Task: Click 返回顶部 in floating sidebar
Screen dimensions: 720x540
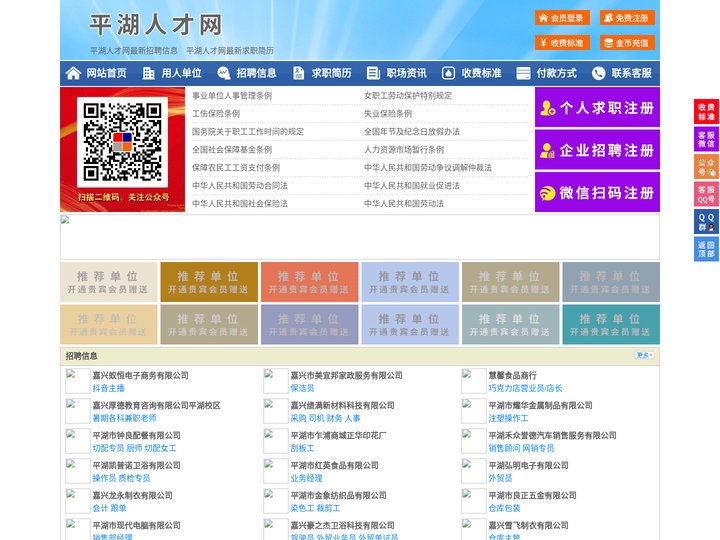Action: click(706, 249)
